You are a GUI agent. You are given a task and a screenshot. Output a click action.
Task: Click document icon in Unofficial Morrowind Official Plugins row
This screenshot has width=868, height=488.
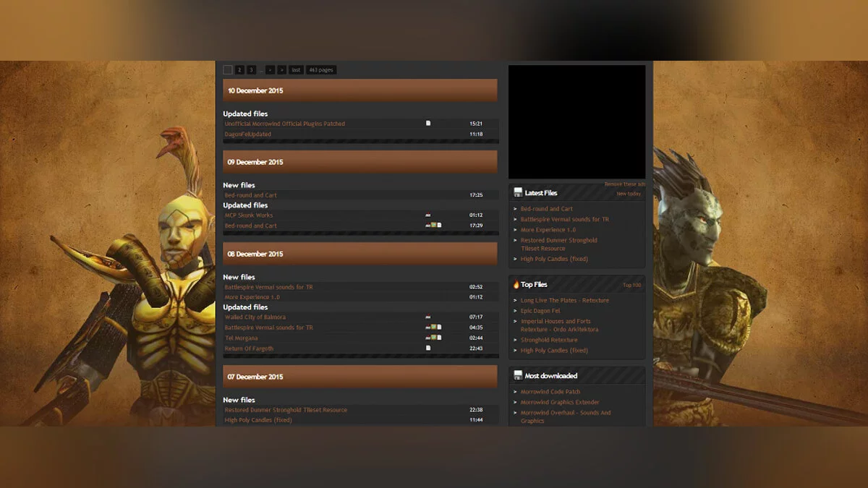[x=428, y=123]
